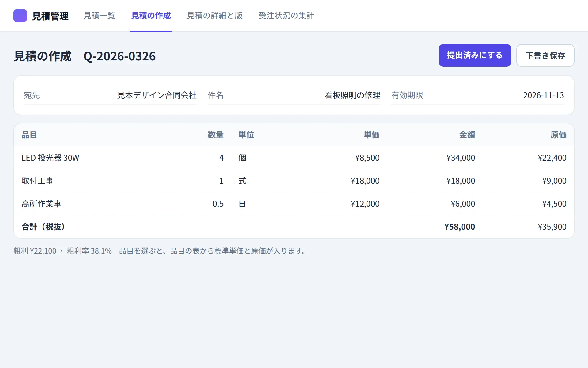
Task: Click the 単価 column header
Action: (371, 135)
